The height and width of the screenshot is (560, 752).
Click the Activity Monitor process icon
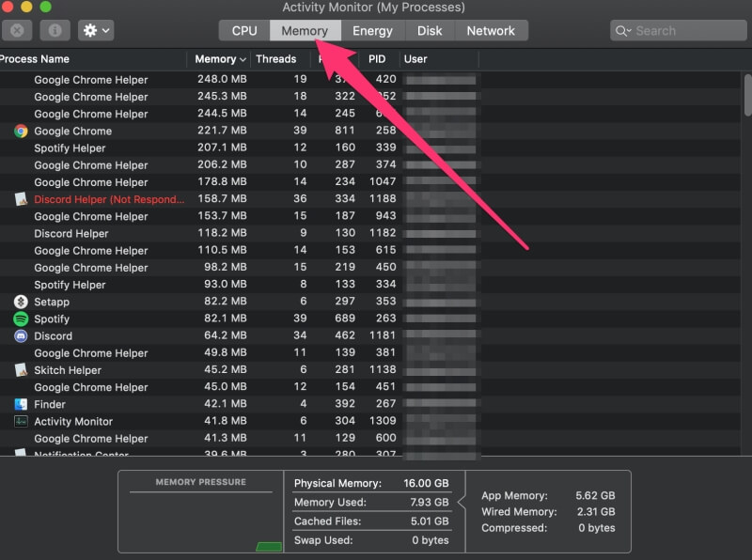21,422
